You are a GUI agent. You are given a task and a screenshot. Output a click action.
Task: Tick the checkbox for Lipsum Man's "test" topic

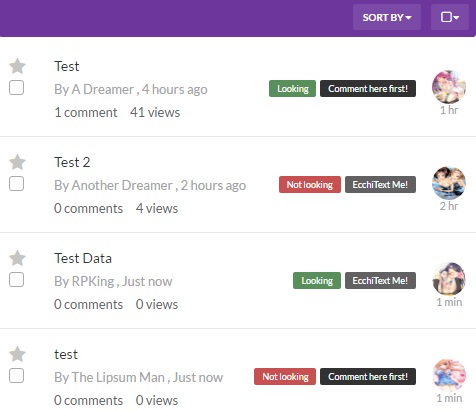click(16, 376)
